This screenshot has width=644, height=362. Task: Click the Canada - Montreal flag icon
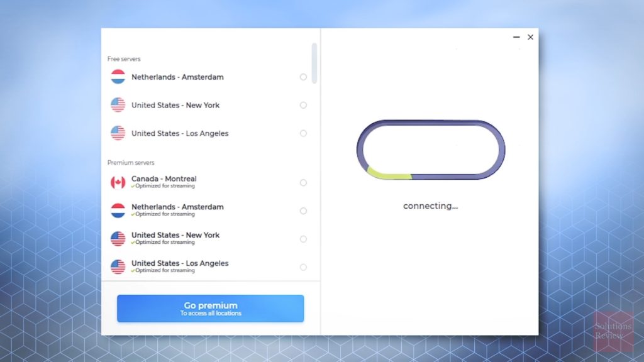[118, 182]
